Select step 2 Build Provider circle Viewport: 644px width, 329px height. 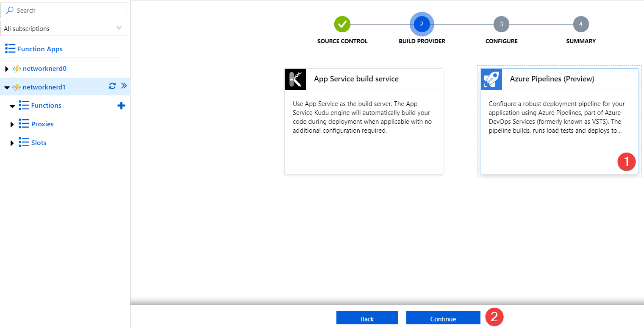[x=422, y=24]
